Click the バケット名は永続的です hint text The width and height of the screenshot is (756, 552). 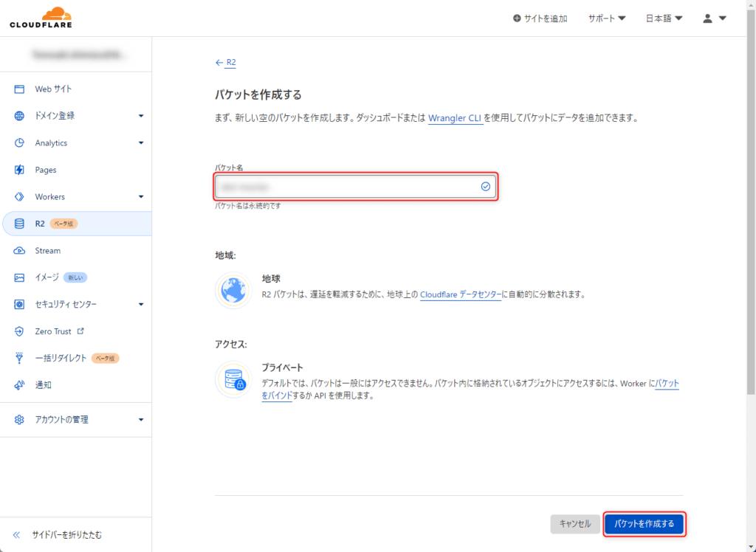(x=248, y=206)
